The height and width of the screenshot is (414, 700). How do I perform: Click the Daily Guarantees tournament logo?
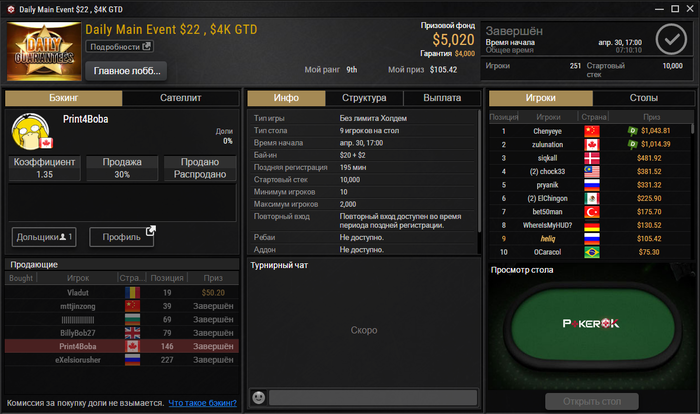[44, 51]
